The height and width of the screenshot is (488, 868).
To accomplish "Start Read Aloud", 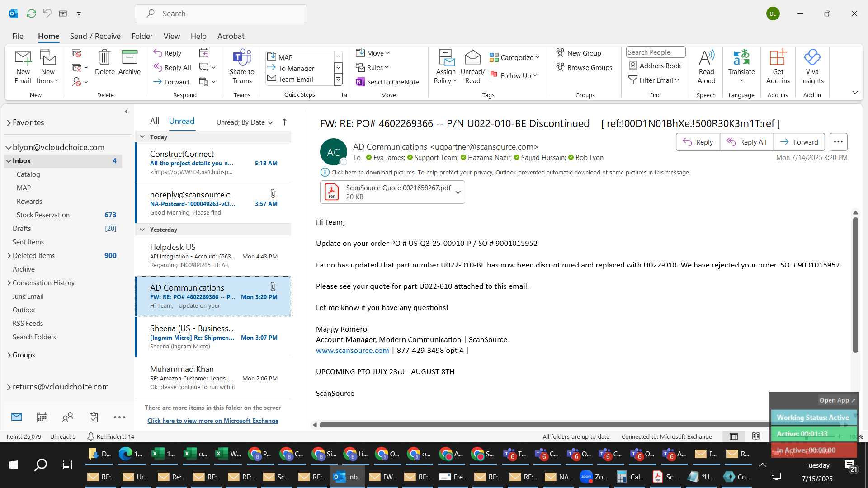I will point(706,66).
